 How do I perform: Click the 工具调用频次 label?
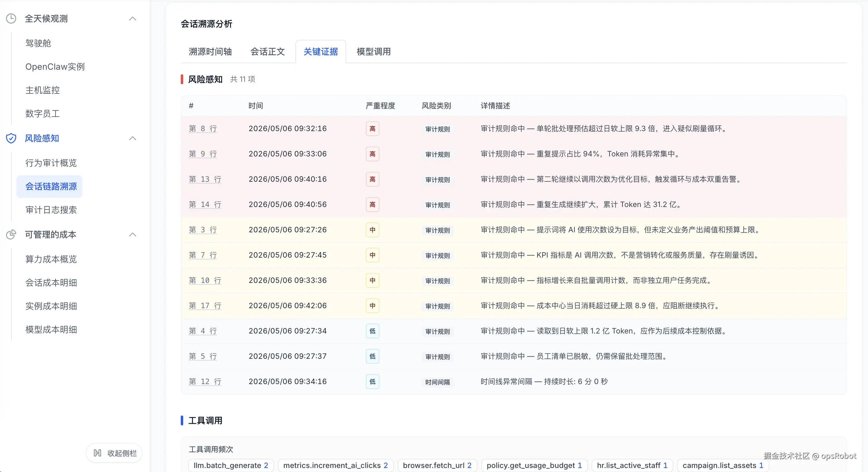(x=211, y=449)
